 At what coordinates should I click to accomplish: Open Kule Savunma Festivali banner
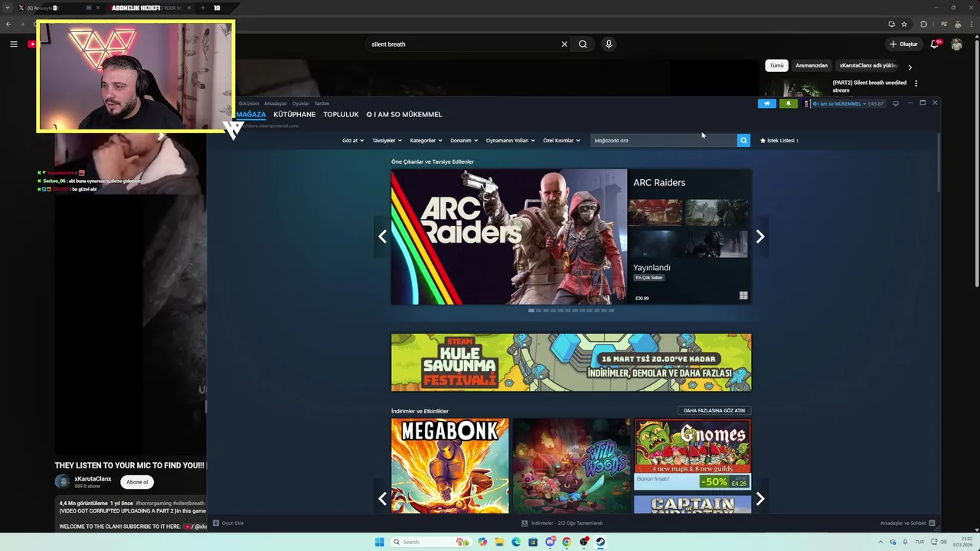571,363
